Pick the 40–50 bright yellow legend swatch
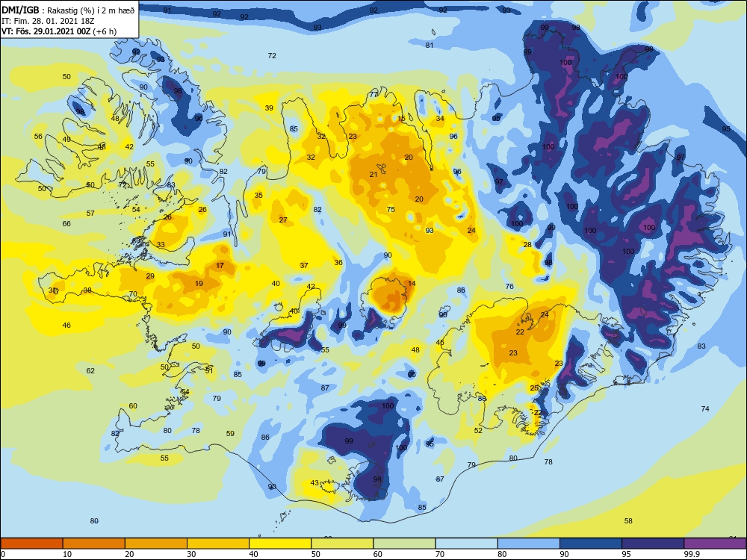This screenshot has width=747, height=560. coord(280,544)
